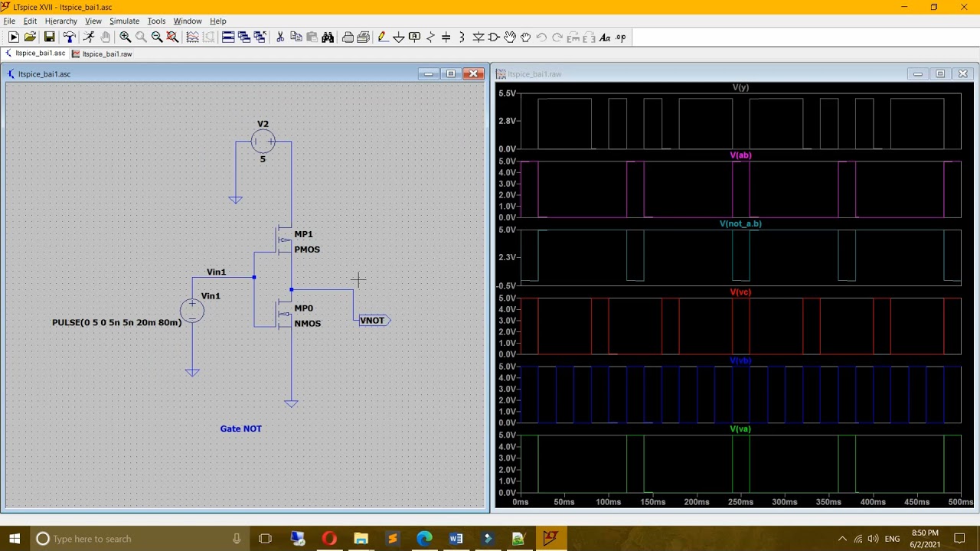Click the V(vc) trace label
This screenshot has height=551, width=980.
point(740,292)
